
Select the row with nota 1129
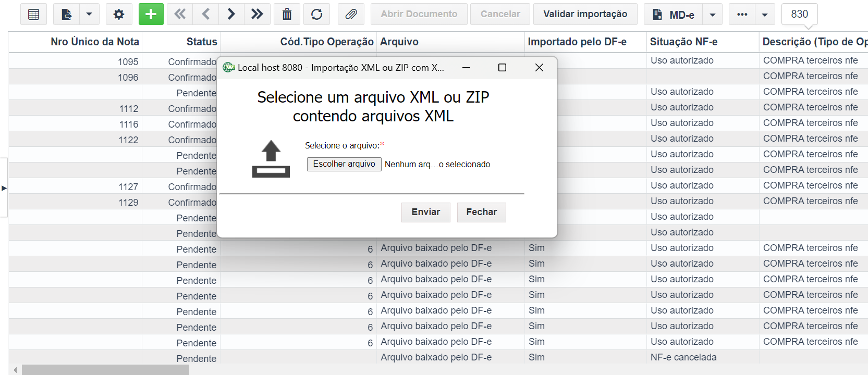(x=438, y=202)
